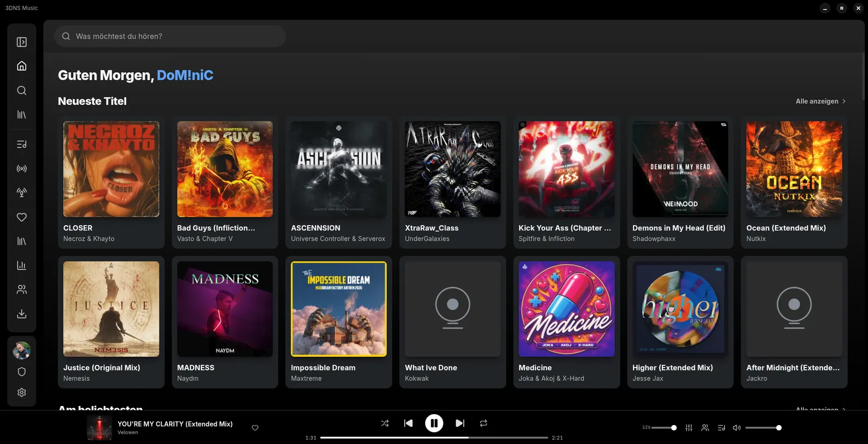Select the title 'Higher (Extended Mix)'
The image size is (868, 444).
pos(673,368)
